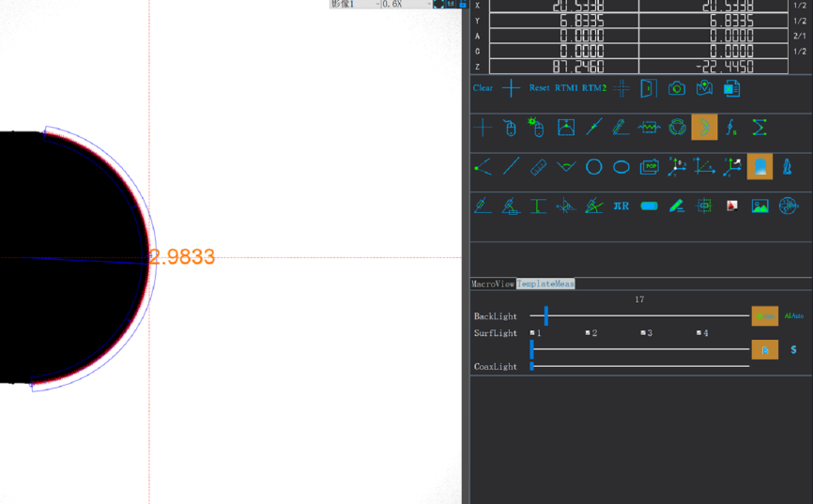Select the ellipse measurement tool
Screen dimensions: 813x504
(621, 167)
